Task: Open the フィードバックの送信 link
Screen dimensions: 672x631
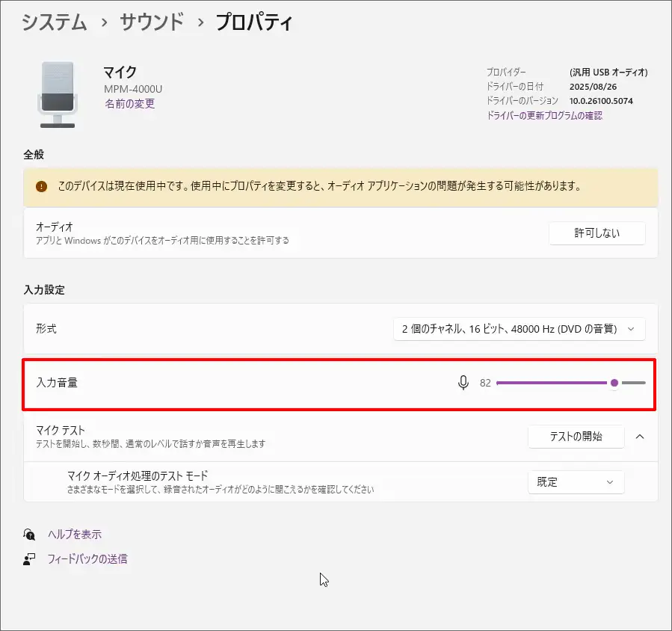Action: pyautogui.click(x=87, y=558)
